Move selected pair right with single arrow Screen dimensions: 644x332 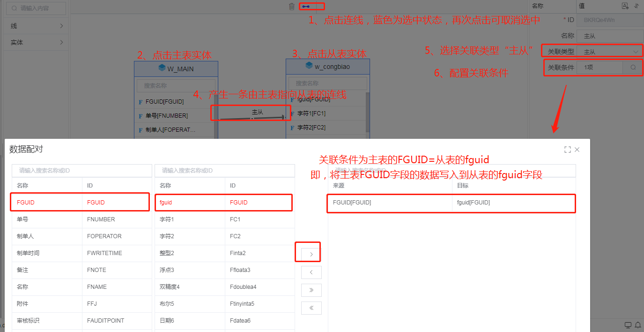(311, 254)
